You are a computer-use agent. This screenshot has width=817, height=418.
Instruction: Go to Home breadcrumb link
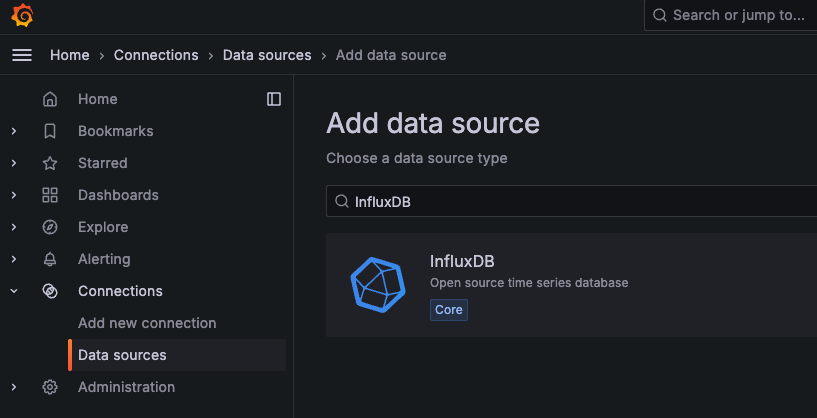[x=70, y=55]
